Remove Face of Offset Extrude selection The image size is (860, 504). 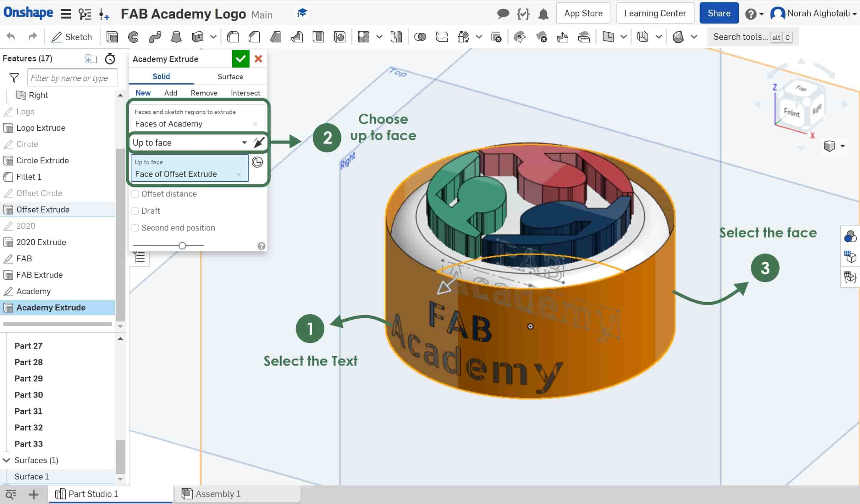(x=239, y=174)
